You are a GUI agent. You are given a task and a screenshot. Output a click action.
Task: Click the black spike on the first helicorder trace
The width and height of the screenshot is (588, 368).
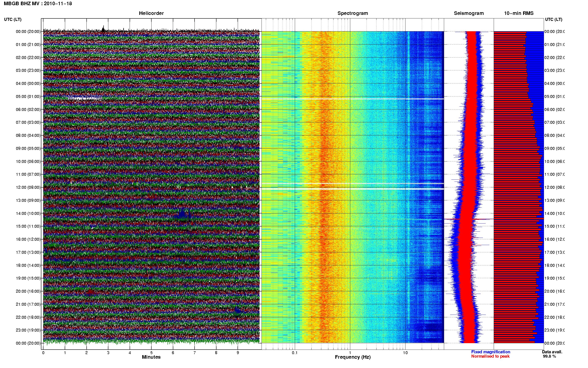point(103,29)
